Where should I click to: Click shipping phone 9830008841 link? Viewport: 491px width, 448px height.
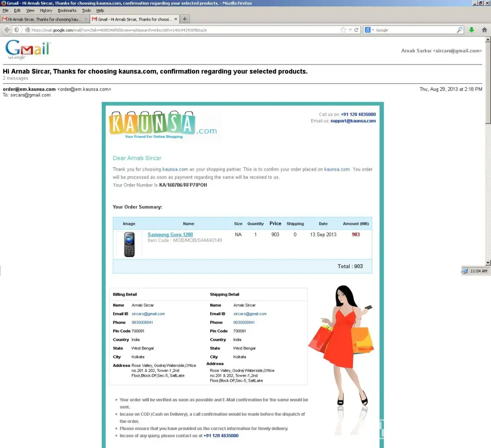pos(244,322)
